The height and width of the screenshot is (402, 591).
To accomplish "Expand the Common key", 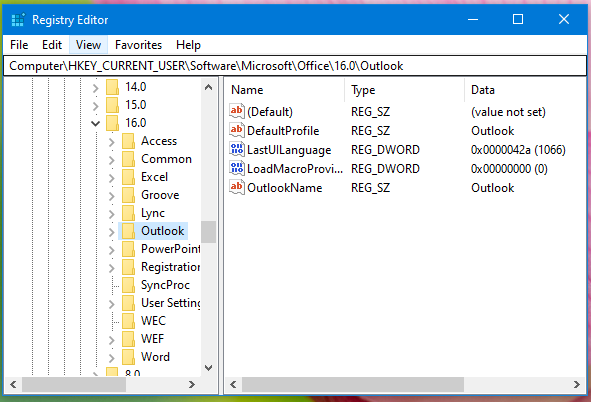I will pyautogui.click(x=112, y=160).
